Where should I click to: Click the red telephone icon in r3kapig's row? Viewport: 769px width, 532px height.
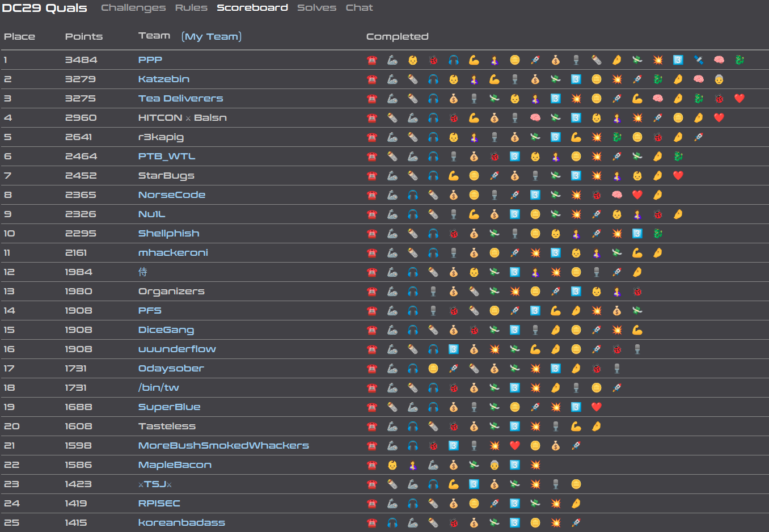[372, 137]
